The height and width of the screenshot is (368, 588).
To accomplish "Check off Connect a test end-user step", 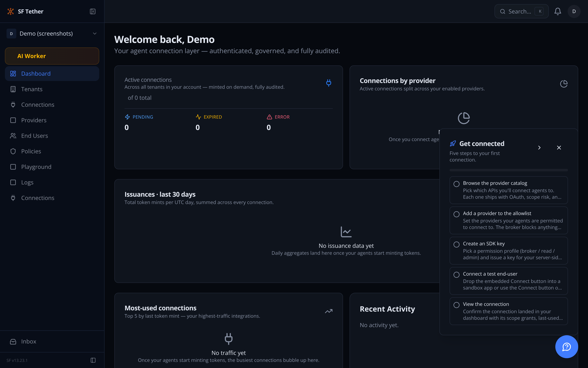I will click(457, 275).
